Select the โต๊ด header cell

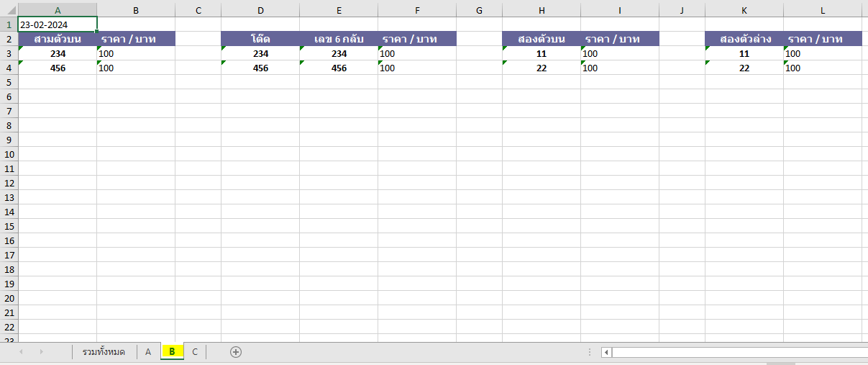pos(260,39)
